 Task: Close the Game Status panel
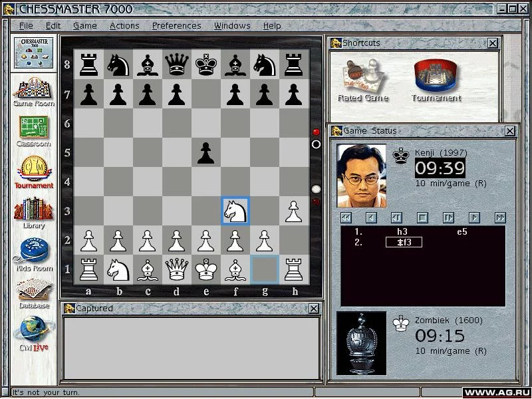click(x=510, y=131)
